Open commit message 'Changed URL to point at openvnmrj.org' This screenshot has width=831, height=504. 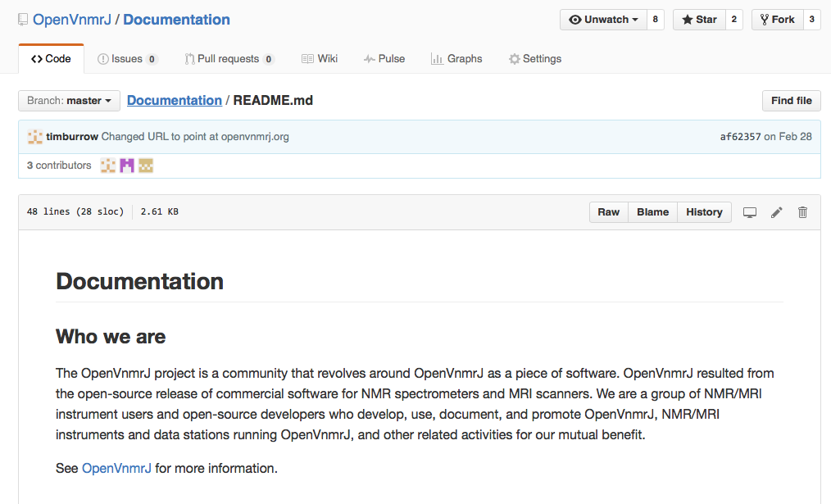[195, 137]
